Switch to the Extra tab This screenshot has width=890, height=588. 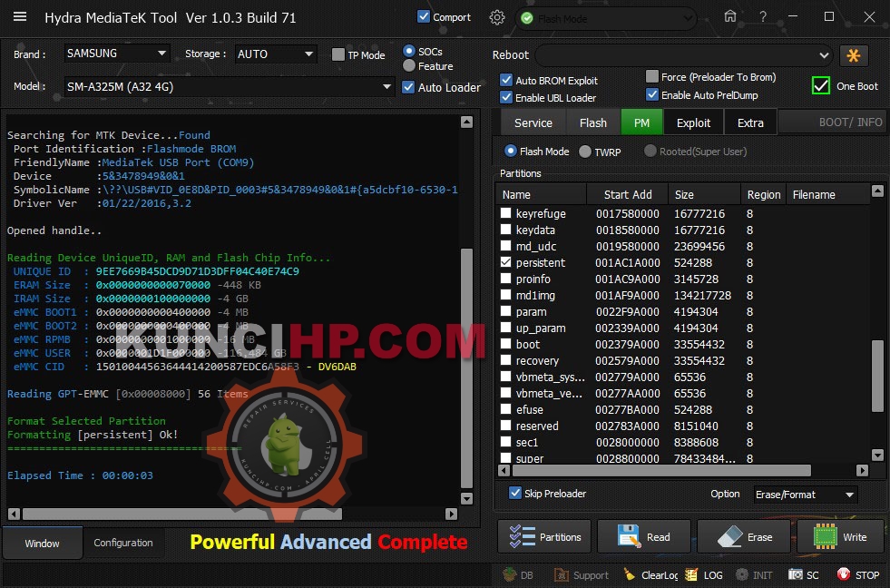pos(750,122)
